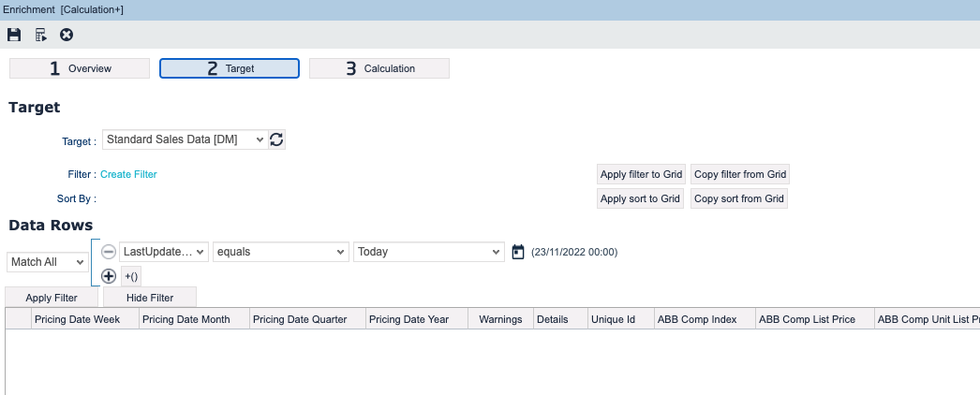
Task: Click the Hide Filter button
Action: pyautogui.click(x=150, y=298)
